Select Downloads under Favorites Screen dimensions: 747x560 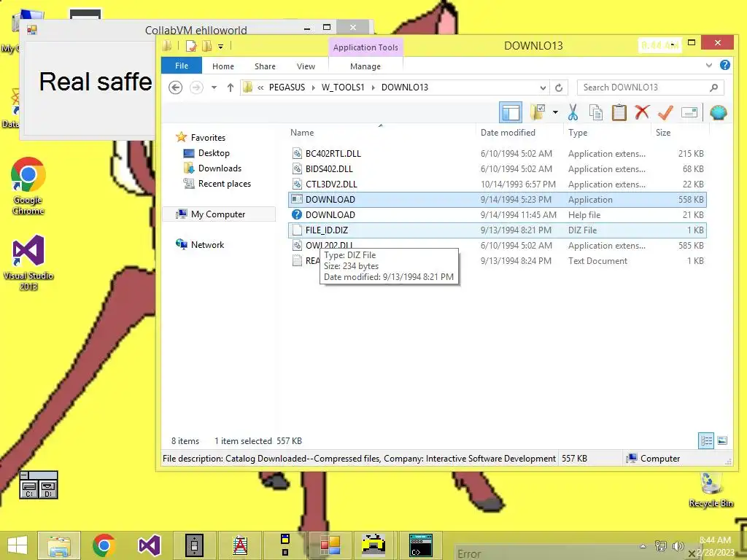(220, 168)
